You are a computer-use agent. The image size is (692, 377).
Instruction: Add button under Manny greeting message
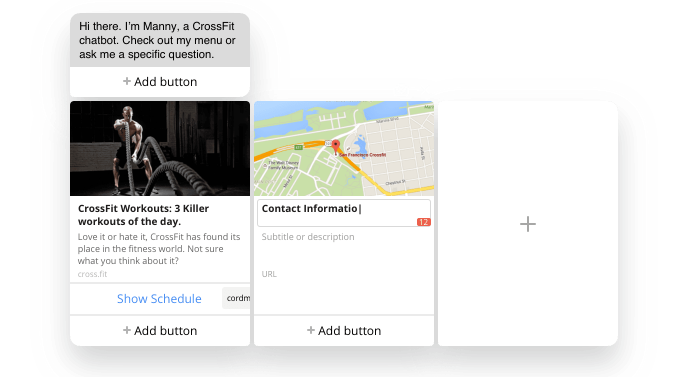coord(160,82)
